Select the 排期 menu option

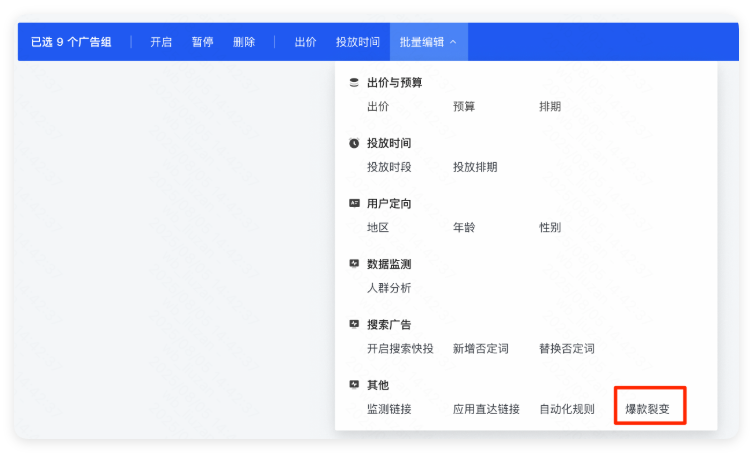[x=550, y=107]
